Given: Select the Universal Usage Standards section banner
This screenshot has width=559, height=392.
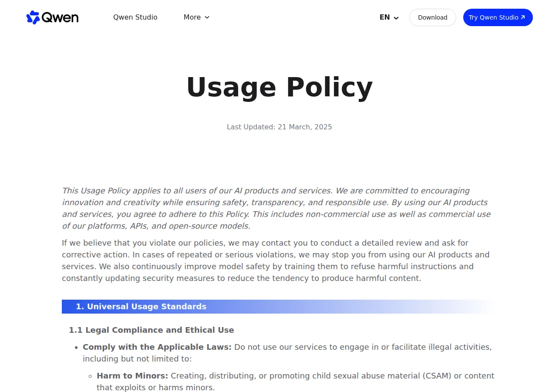Looking at the screenshot, I should pyautogui.click(x=279, y=307).
